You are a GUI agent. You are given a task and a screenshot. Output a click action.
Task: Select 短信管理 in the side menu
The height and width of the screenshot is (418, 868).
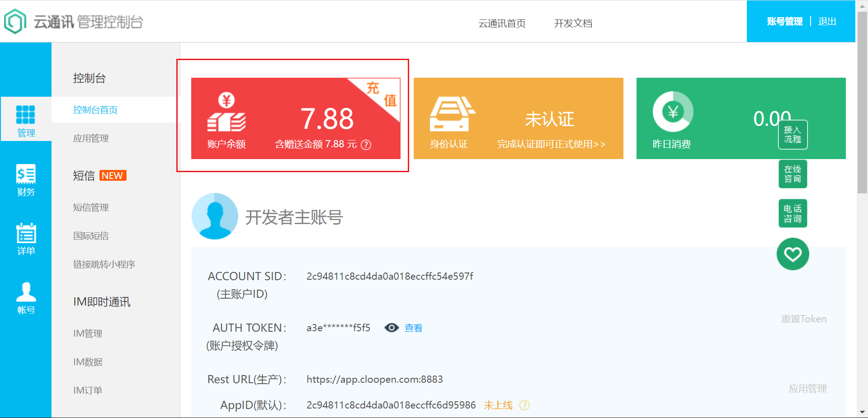(91, 207)
